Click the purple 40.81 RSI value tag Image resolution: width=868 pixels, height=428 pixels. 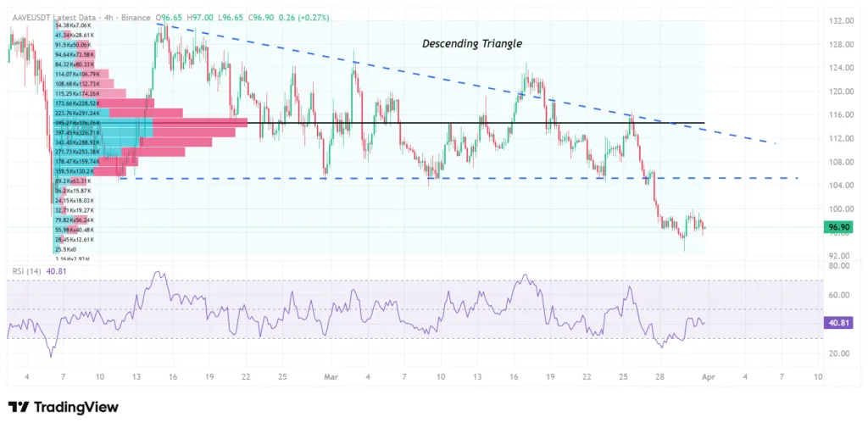pos(838,323)
